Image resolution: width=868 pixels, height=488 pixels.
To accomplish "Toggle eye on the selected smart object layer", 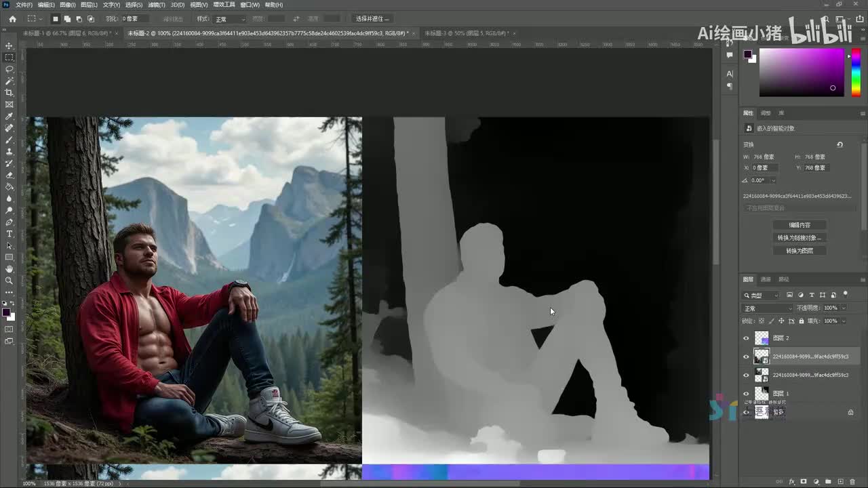I will point(747,356).
